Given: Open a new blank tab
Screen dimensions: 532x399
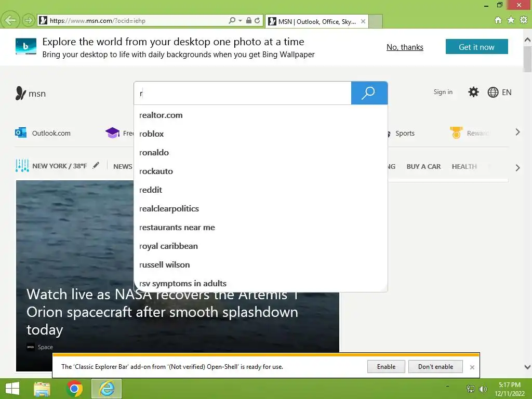Looking at the screenshot, I should [376, 21].
